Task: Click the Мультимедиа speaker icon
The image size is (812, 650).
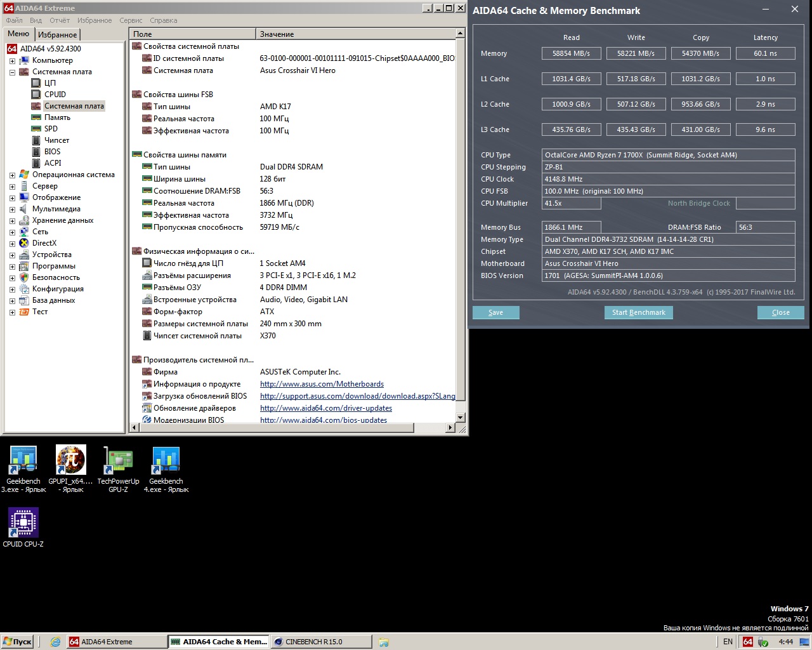Action: pos(24,209)
